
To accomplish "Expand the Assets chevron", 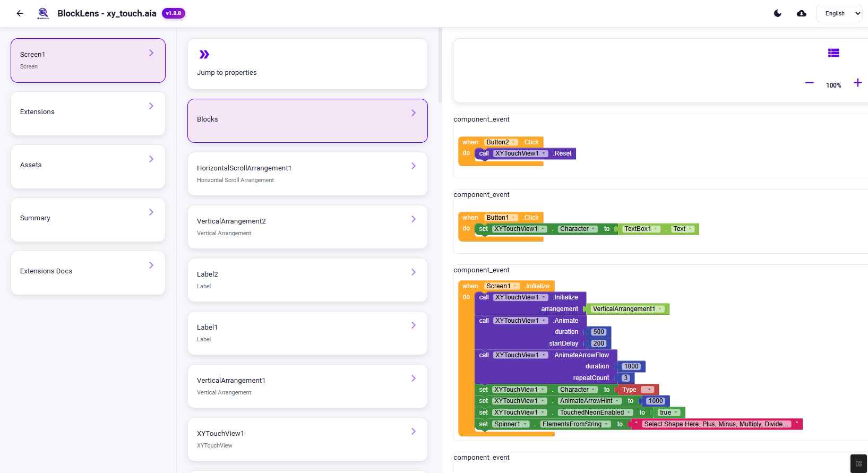I will click(151, 159).
